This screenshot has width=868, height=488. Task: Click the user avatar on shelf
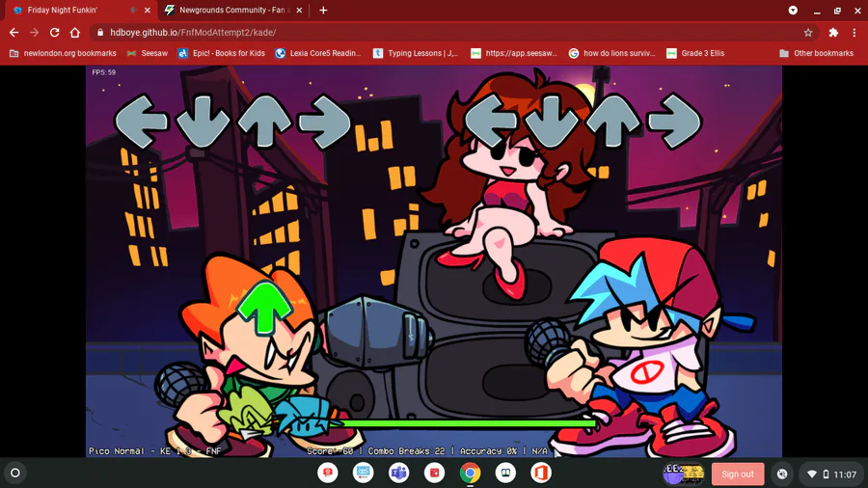point(684,474)
